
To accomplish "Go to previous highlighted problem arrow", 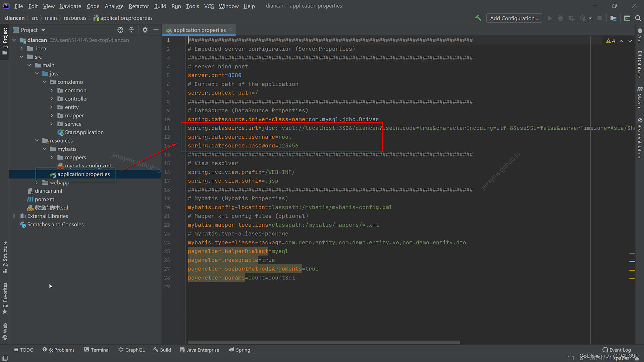I will pyautogui.click(x=621, y=41).
